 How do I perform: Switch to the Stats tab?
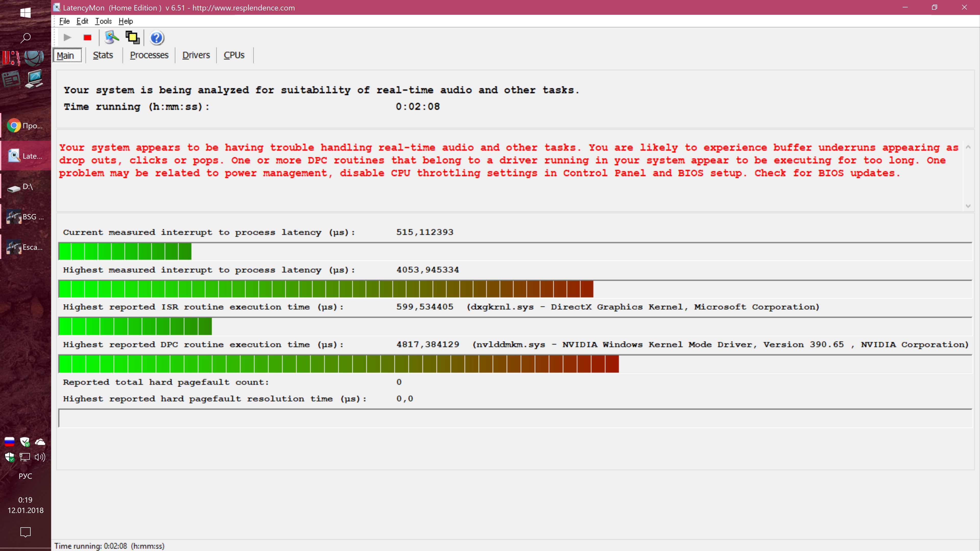tap(103, 55)
